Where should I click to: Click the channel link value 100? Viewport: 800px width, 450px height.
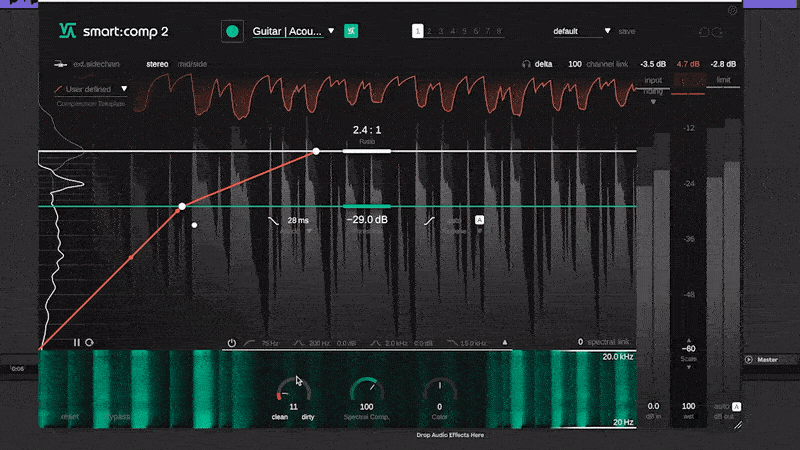[x=574, y=64]
